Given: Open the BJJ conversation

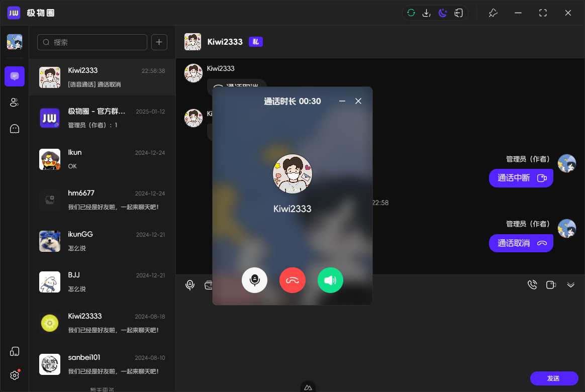Looking at the screenshot, I should [102, 281].
